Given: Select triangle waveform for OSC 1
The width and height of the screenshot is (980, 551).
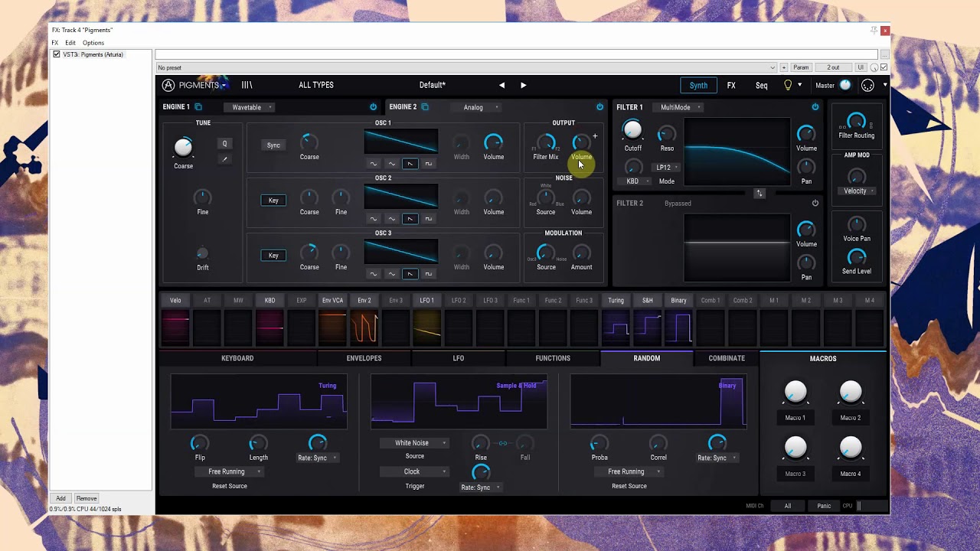Looking at the screenshot, I should point(392,163).
